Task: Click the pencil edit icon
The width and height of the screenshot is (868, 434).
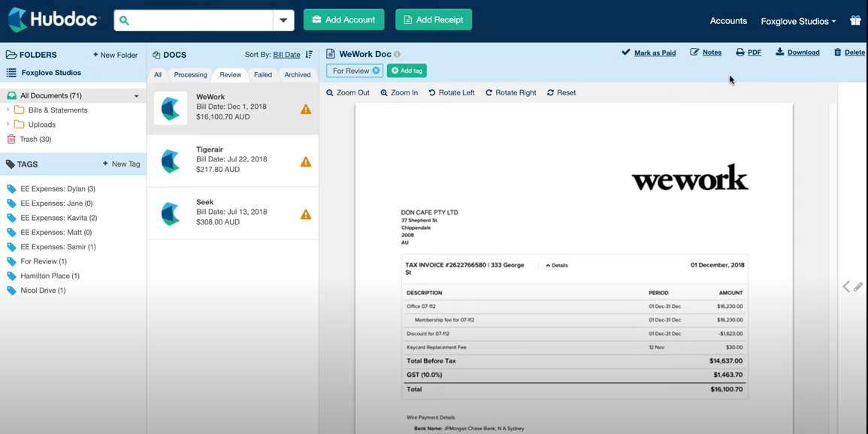Action: point(858,286)
